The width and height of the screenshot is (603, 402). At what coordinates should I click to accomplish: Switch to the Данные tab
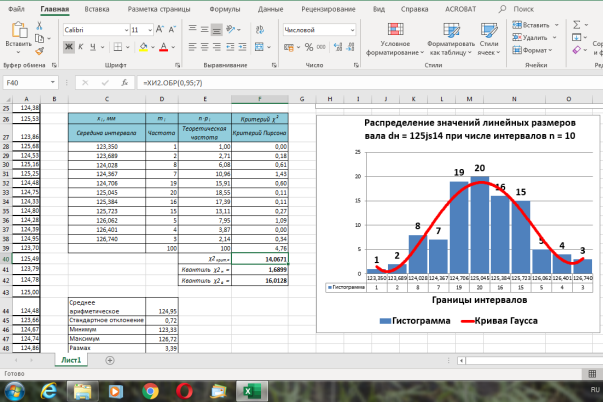point(271,9)
